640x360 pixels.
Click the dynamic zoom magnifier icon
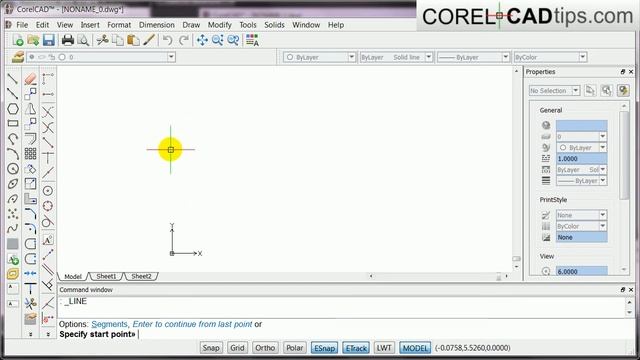coord(218,40)
